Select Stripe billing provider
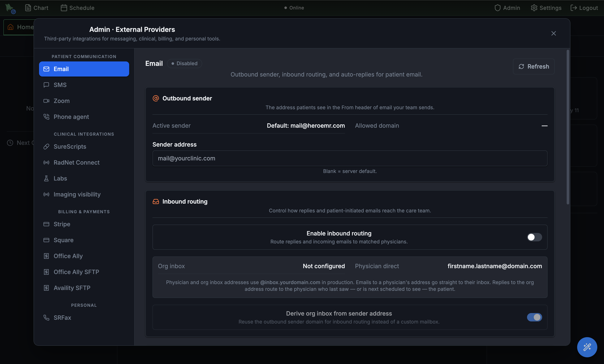This screenshot has width=604, height=364. tap(84, 224)
